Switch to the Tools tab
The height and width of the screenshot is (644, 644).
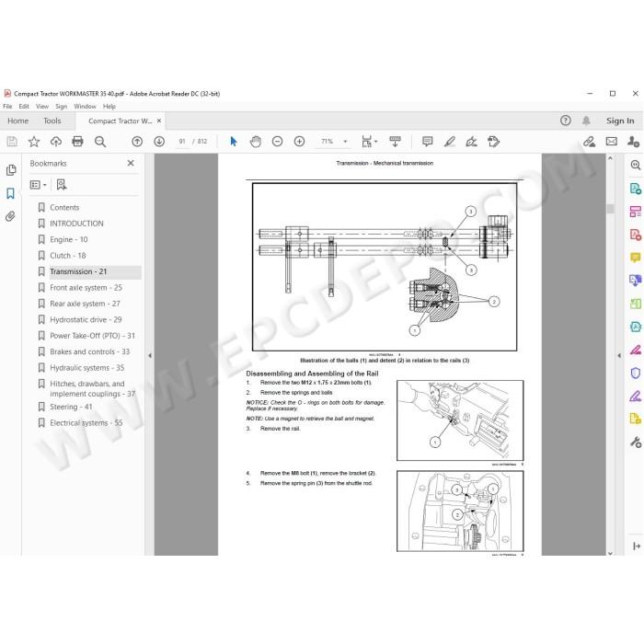52,121
